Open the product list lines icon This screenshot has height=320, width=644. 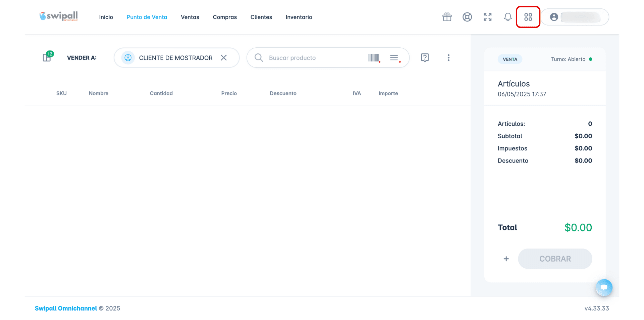pyautogui.click(x=395, y=58)
